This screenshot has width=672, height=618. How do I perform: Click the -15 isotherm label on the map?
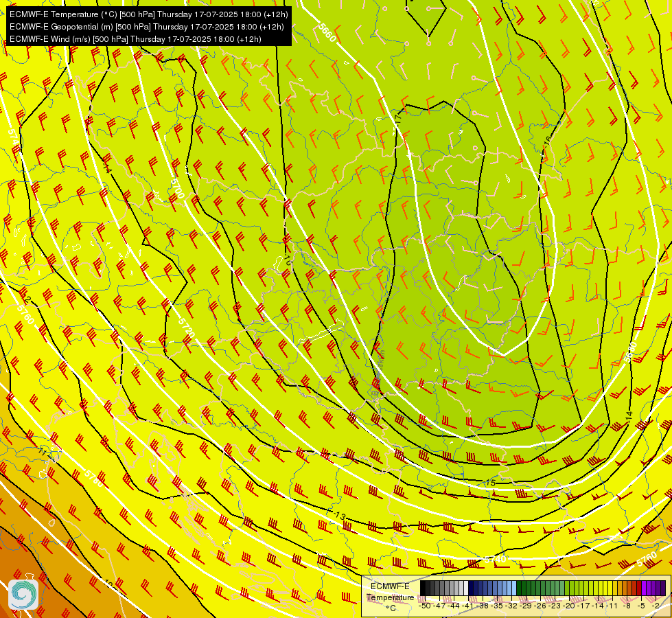[x=490, y=483]
